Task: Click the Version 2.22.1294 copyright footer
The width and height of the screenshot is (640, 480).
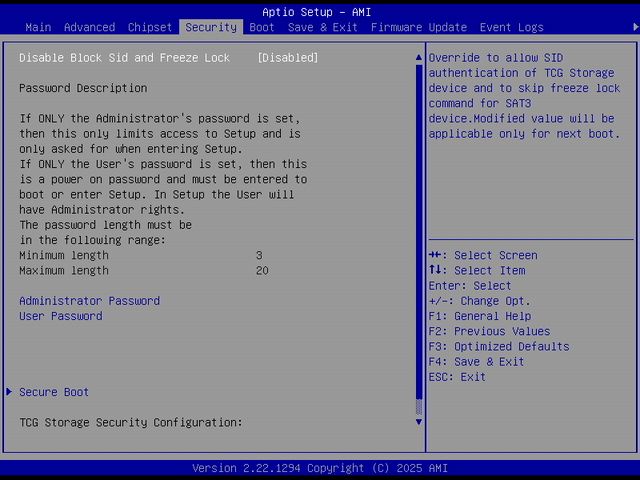Action: 320,468
